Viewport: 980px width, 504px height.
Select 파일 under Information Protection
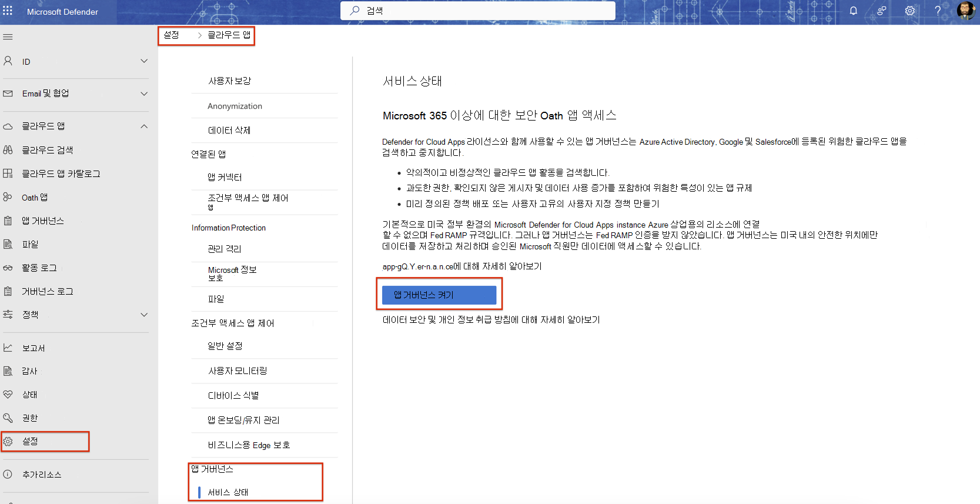click(216, 299)
